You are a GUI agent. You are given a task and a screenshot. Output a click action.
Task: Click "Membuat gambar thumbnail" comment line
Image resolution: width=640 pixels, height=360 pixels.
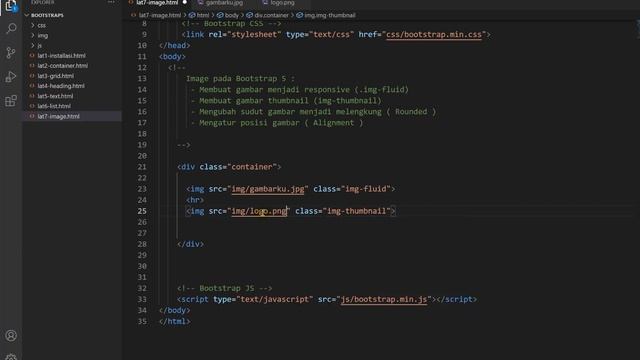pos(286,101)
